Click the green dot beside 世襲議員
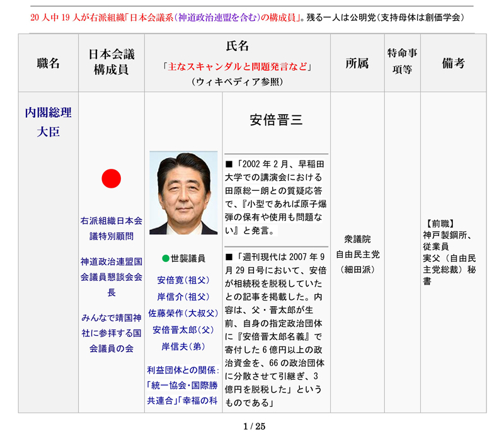 [x=166, y=258]
